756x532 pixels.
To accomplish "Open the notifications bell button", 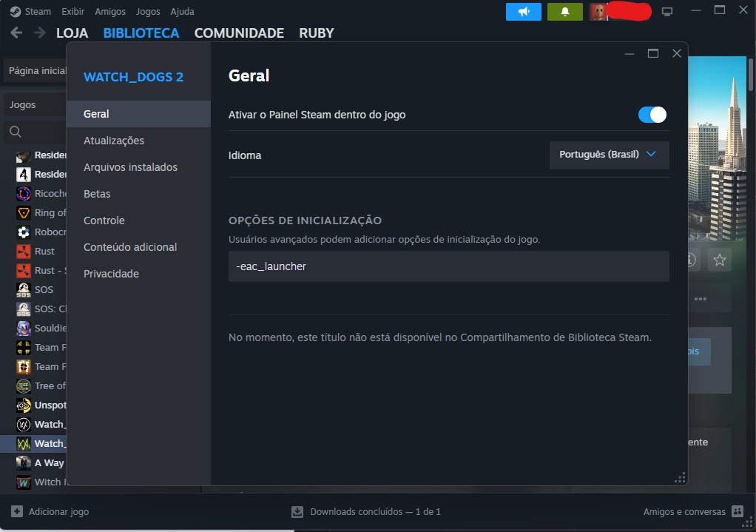I will [x=564, y=12].
